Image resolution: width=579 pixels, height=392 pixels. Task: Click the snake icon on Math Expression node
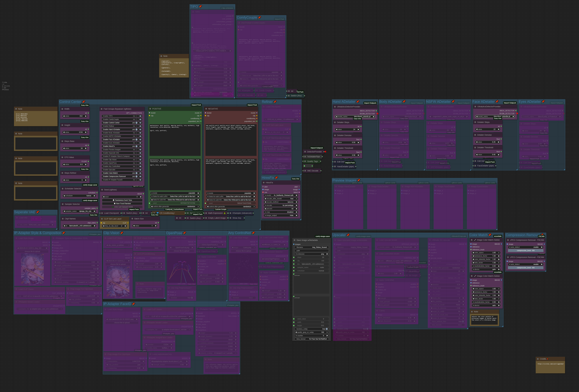coord(225,213)
